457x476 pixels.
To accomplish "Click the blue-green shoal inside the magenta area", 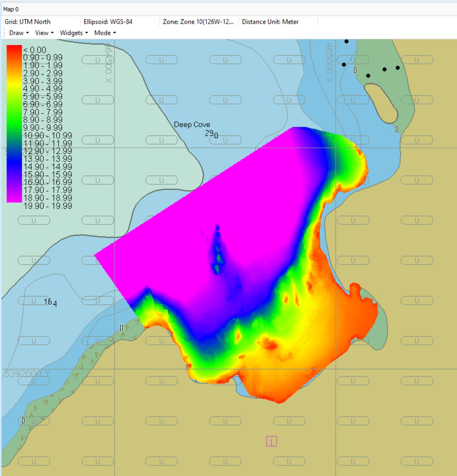I will click(217, 250).
